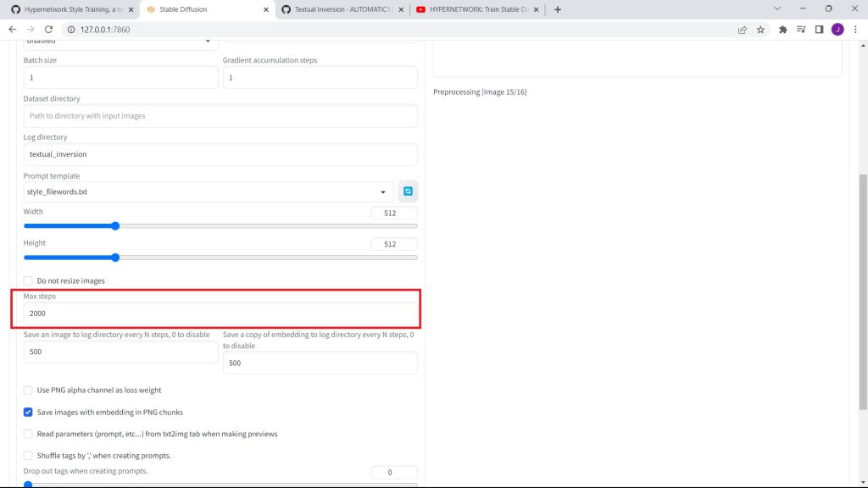Enable Do not resize images checkbox

(28, 280)
